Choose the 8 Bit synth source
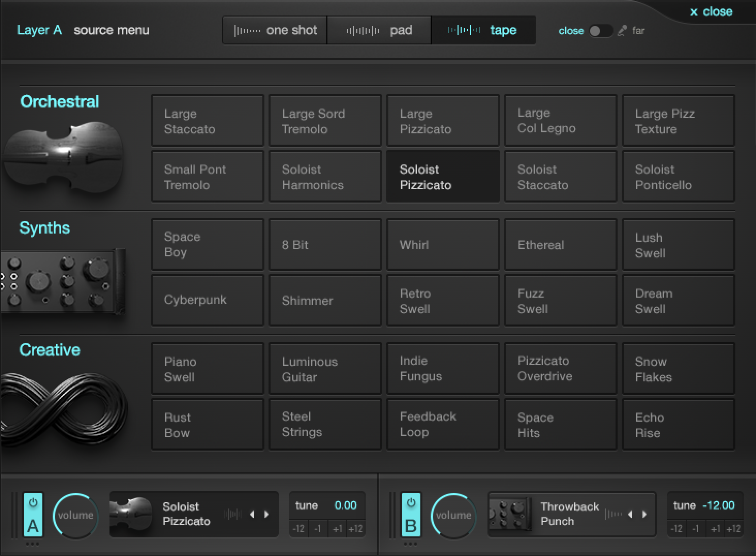756x556 pixels. [325, 244]
